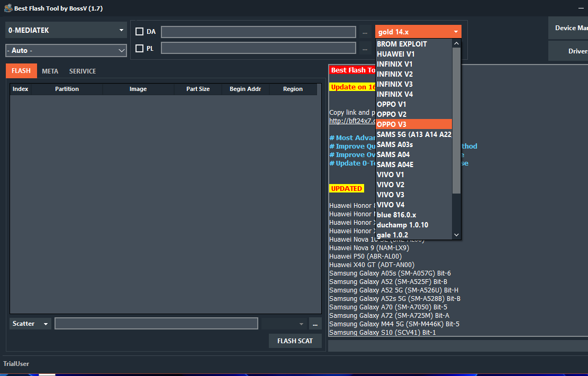Viewport: 588px width, 376px height.
Task: Click the Part Size column header
Action: coord(198,89)
